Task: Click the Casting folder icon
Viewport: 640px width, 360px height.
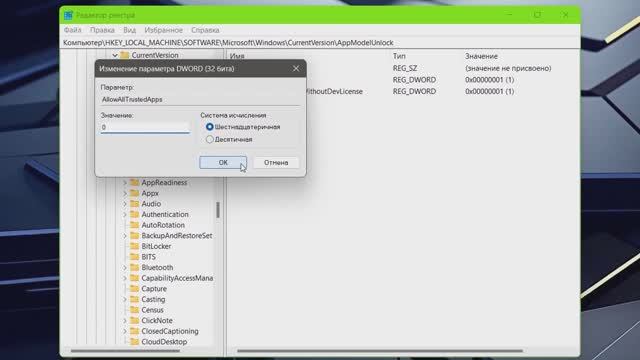Action: pyautogui.click(x=134, y=299)
